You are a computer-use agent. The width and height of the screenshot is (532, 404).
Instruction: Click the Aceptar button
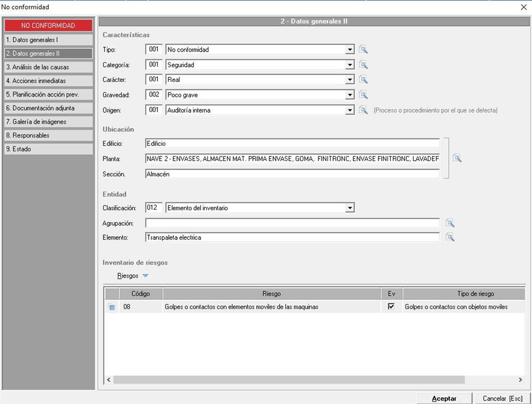click(444, 398)
